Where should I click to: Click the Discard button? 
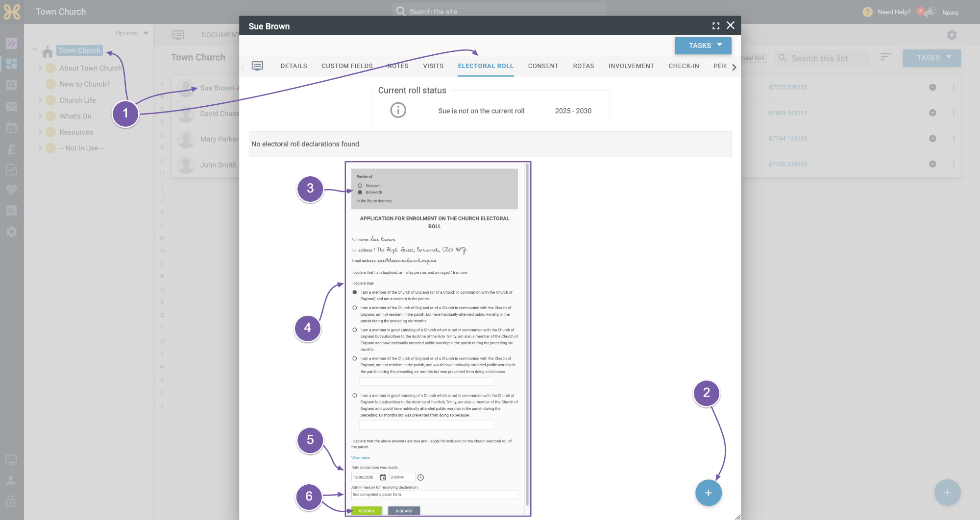point(404,511)
